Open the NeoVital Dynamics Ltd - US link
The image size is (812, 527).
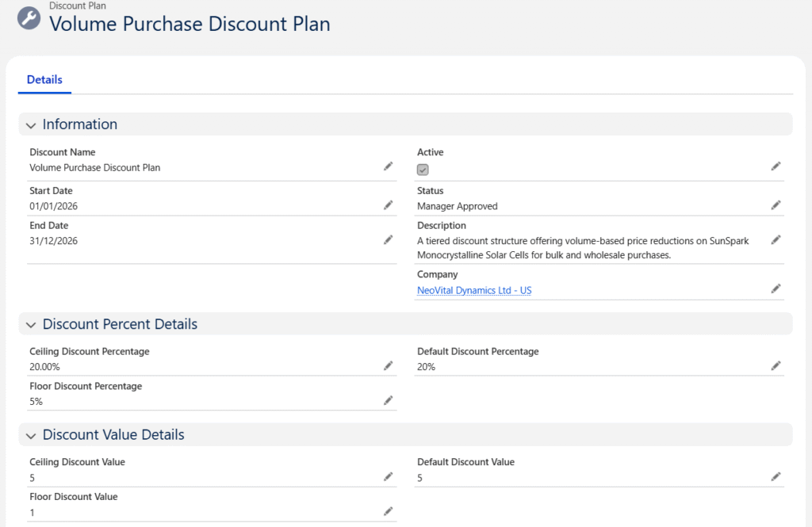pos(474,291)
